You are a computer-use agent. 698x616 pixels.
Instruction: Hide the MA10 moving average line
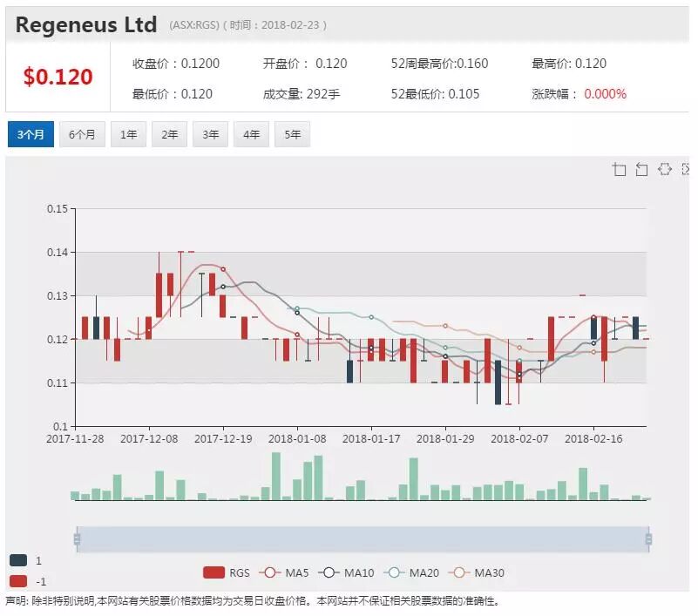(346, 572)
